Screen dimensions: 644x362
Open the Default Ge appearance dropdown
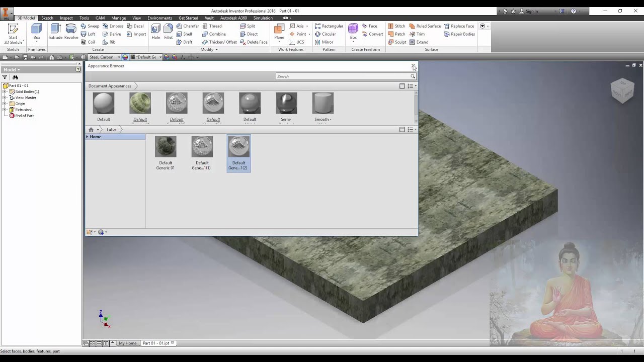[160, 57]
